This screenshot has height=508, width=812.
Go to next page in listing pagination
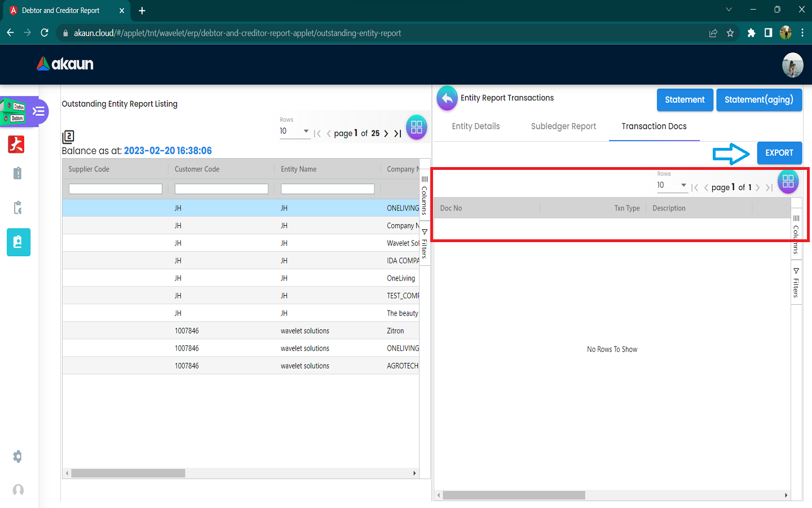pos(386,134)
